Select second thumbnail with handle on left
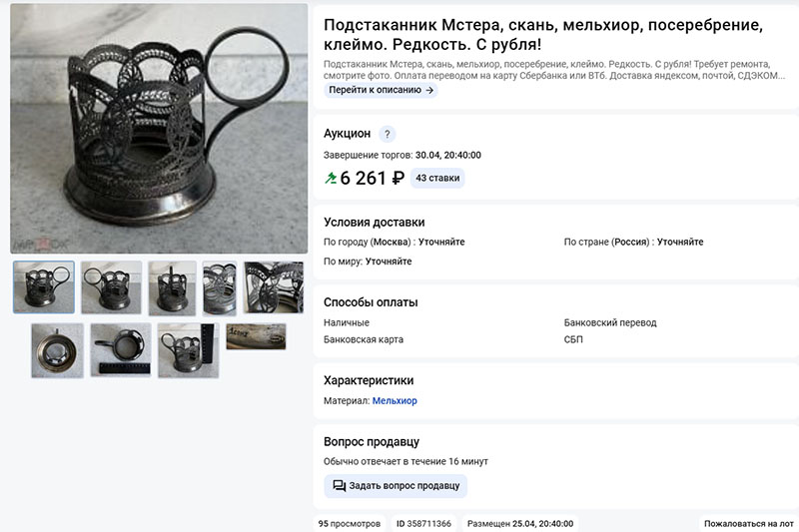 (x=111, y=287)
